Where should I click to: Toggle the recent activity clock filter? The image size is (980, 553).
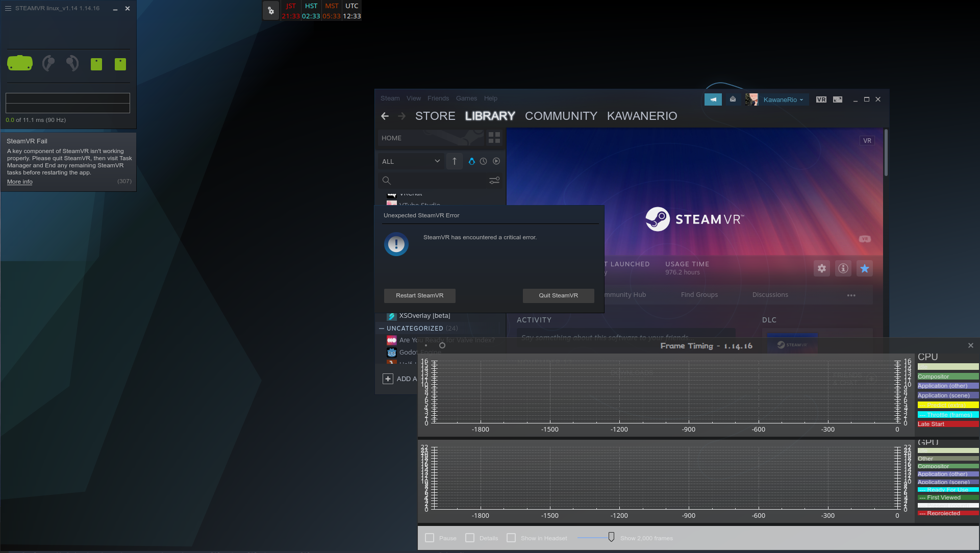tap(484, 161)
